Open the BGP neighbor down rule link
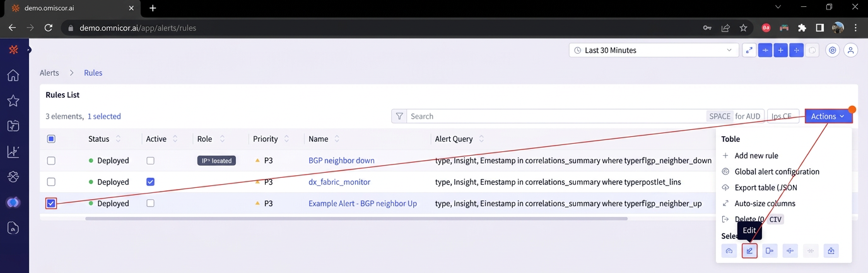 341,161
